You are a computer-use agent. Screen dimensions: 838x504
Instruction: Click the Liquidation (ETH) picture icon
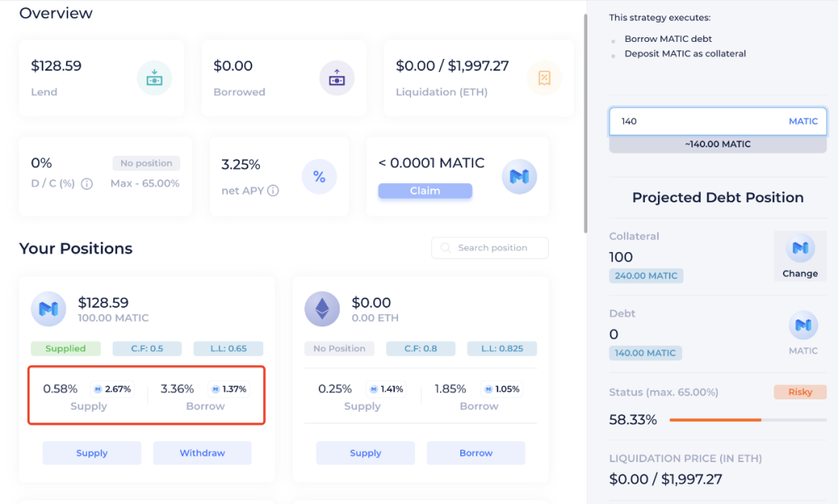[543, 78]
